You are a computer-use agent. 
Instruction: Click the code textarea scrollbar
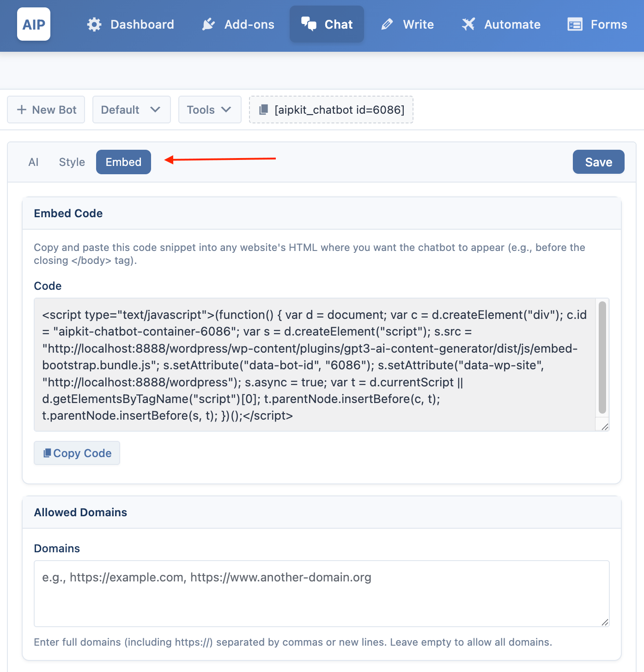point(602,357)
